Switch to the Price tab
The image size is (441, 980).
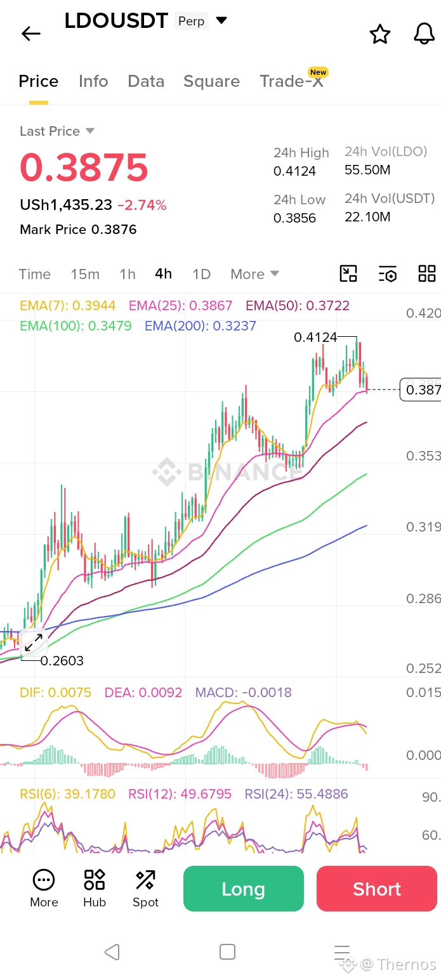tap(39, 81)
